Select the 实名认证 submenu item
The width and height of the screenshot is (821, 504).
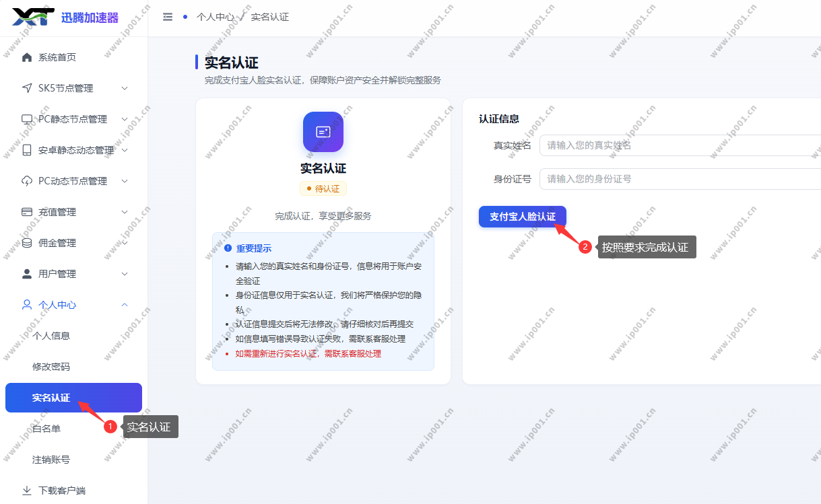click(x=73, y=398)
